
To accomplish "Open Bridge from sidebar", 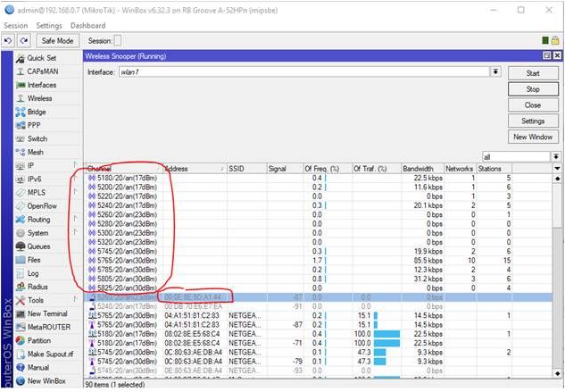I will 37,112.
